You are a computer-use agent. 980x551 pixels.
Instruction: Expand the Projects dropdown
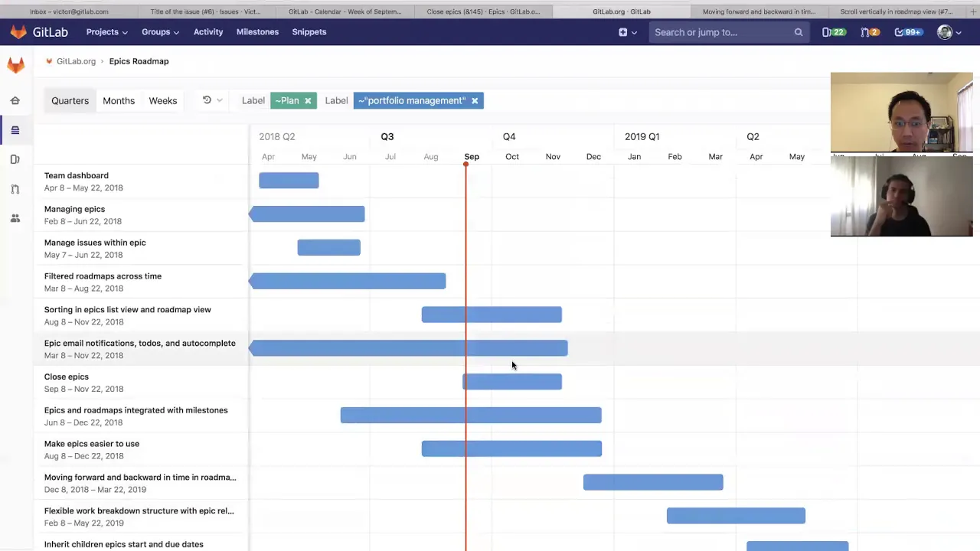[106, 32]
